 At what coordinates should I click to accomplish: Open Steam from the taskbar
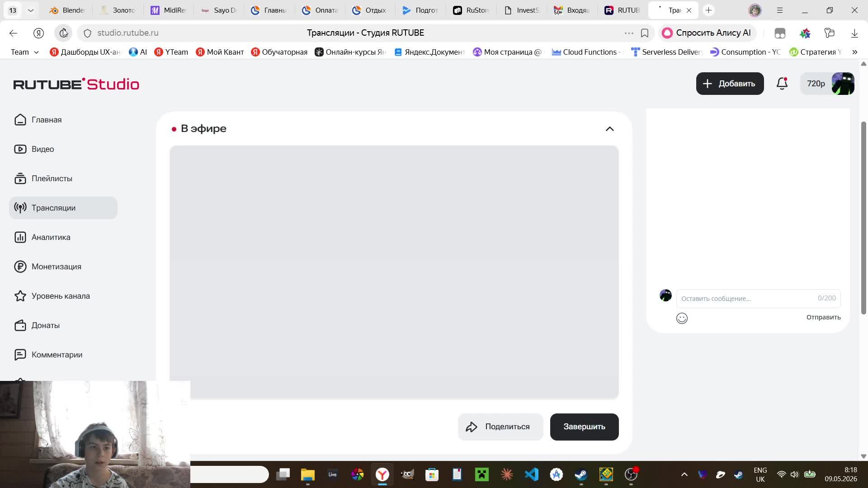(581, 474)
